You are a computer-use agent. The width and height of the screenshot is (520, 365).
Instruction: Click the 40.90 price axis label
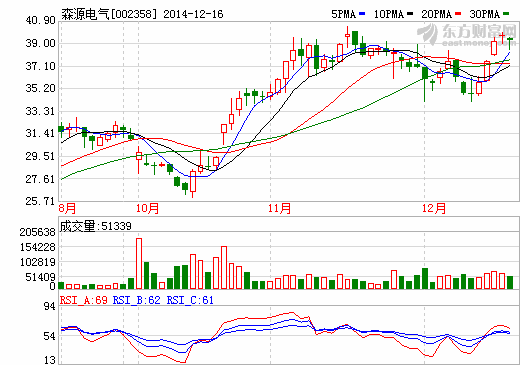40,20
